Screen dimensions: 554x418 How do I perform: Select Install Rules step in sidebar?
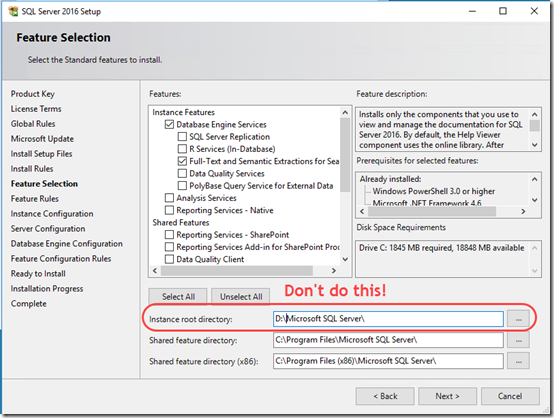coord(32,169)
